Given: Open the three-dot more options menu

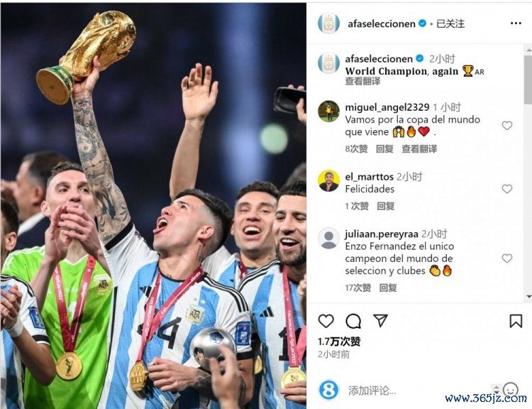Looking at the screenshot, I should coord(516,23).
